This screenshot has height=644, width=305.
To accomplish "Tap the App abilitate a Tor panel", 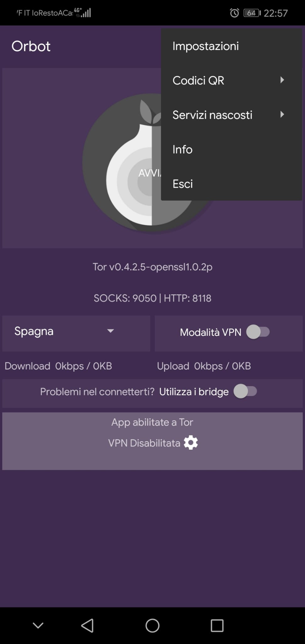I will click(152, 441).
